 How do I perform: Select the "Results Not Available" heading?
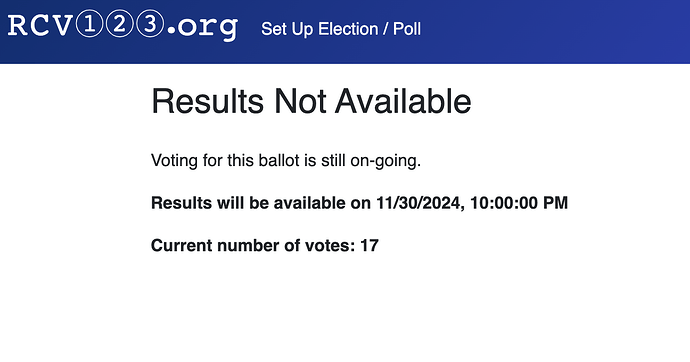(x=311, y=101)
